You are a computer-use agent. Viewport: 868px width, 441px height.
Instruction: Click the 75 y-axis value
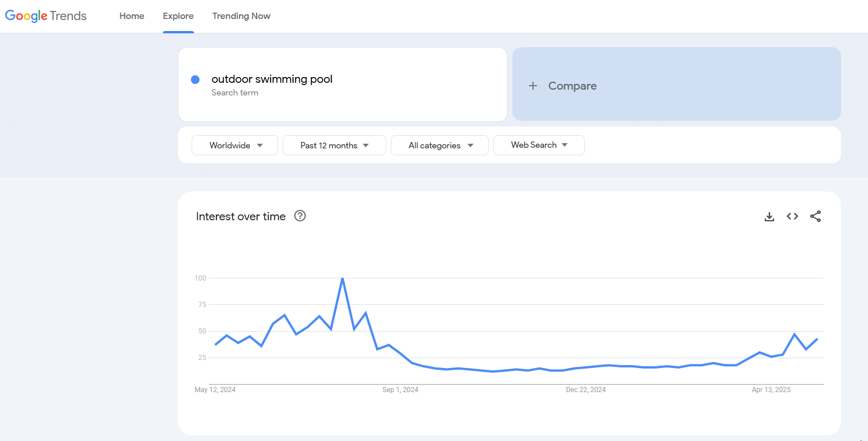[202, 305]
